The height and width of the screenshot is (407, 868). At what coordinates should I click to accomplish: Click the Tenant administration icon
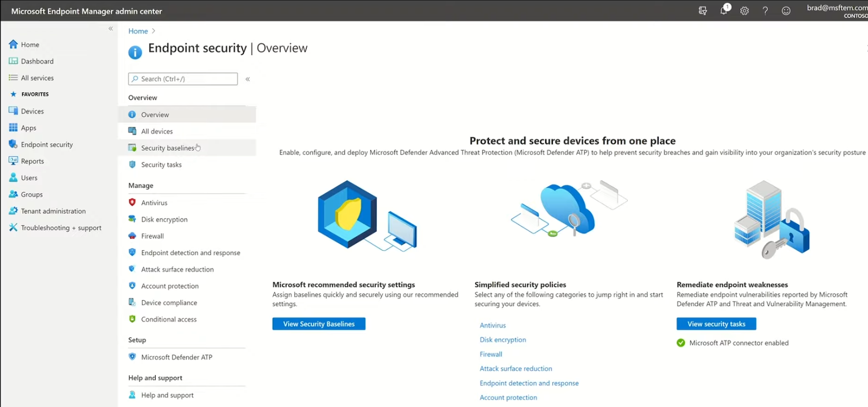point(13,211)
